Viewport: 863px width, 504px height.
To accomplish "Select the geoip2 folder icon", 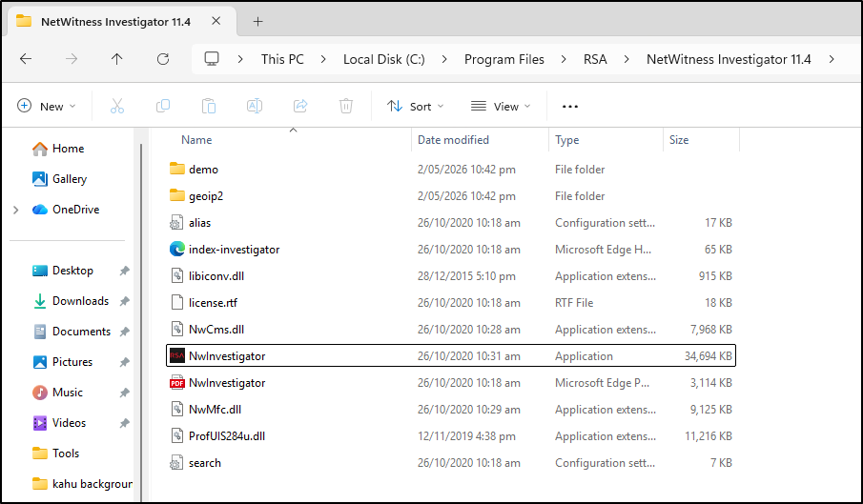I will pos(176,195).
